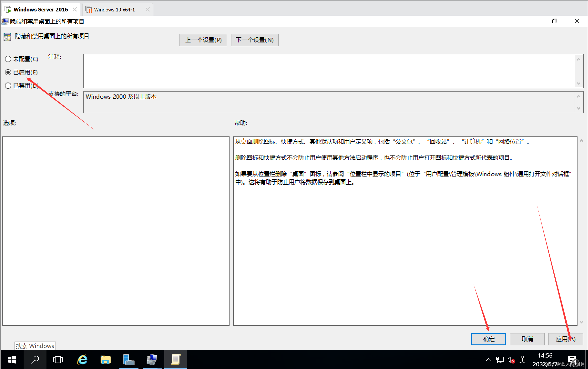This screenshot has width=588, height=369.
Task: Open network status tray icon
Action: coord(500,360)
